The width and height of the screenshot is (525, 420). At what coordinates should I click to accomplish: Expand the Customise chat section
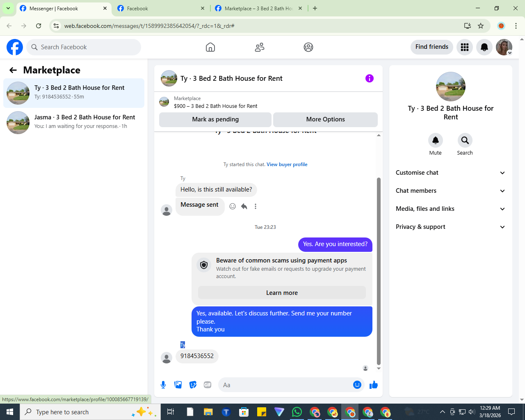point(451,173)
